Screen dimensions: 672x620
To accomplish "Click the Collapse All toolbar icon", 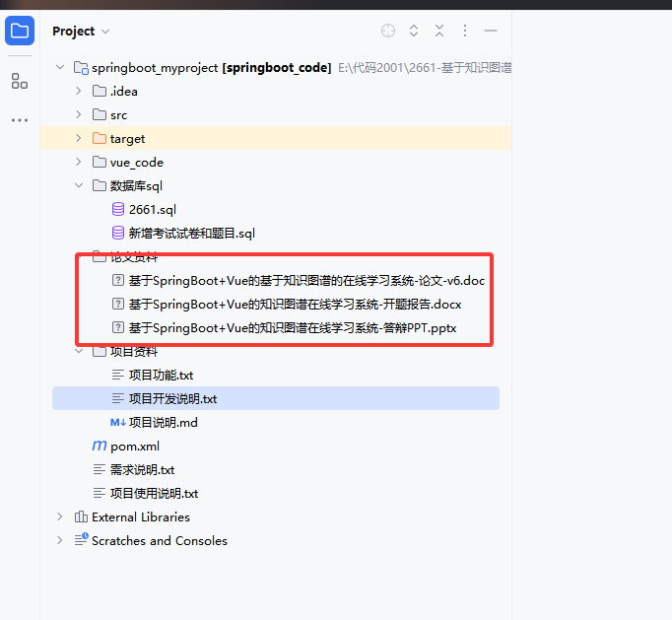I will [x=439, y=31].
